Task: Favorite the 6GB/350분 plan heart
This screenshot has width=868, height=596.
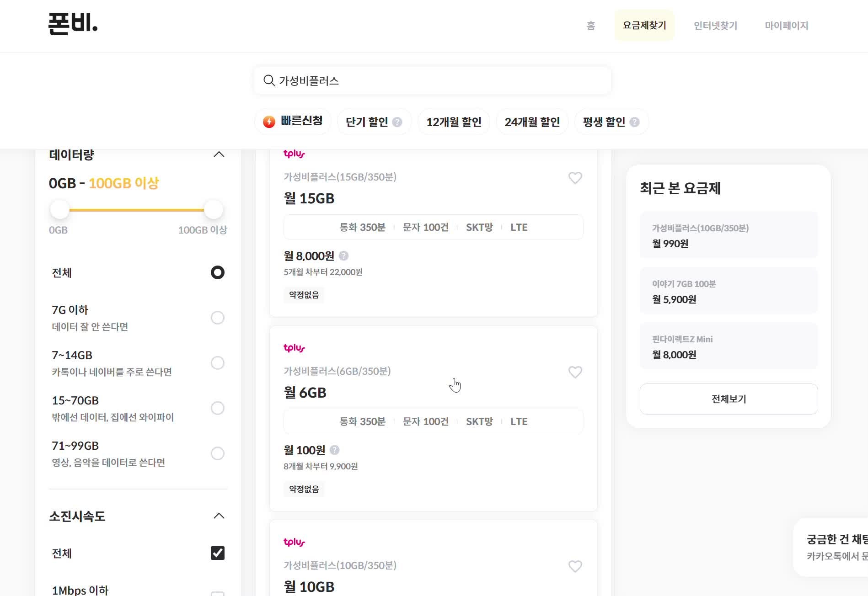Action: tap(575, 372)
